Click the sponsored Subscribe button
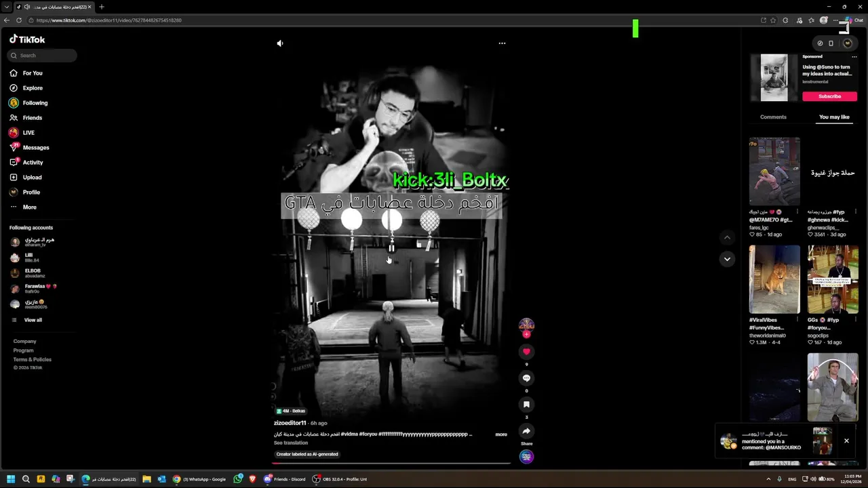Viewport: 868px width, 488px height. [x=829, y=96]
